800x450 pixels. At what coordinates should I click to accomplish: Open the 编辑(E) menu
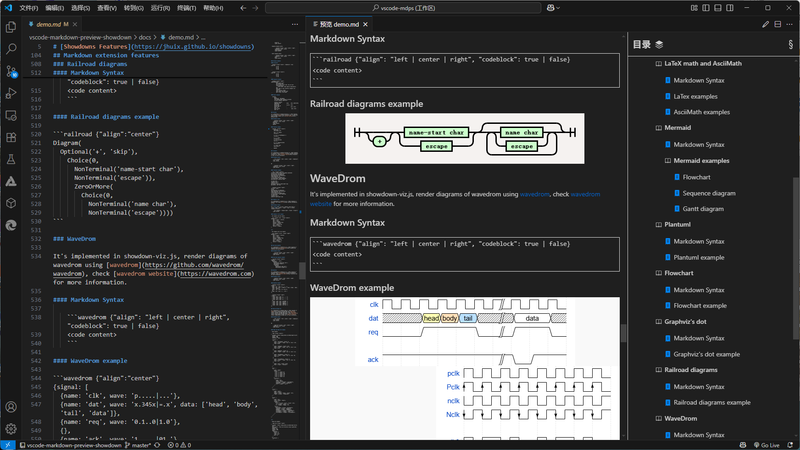tap(54, 8)
